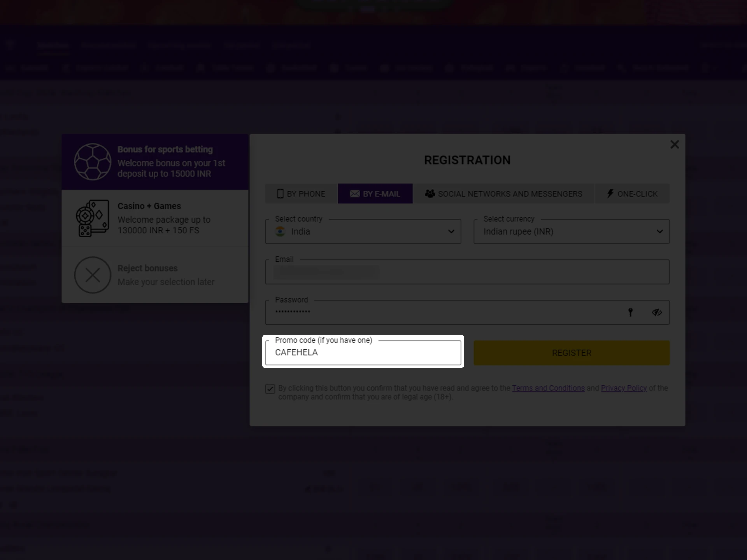Toggle password visibility eye icon
Screen dimensions: 747x560
coord(657,312)
